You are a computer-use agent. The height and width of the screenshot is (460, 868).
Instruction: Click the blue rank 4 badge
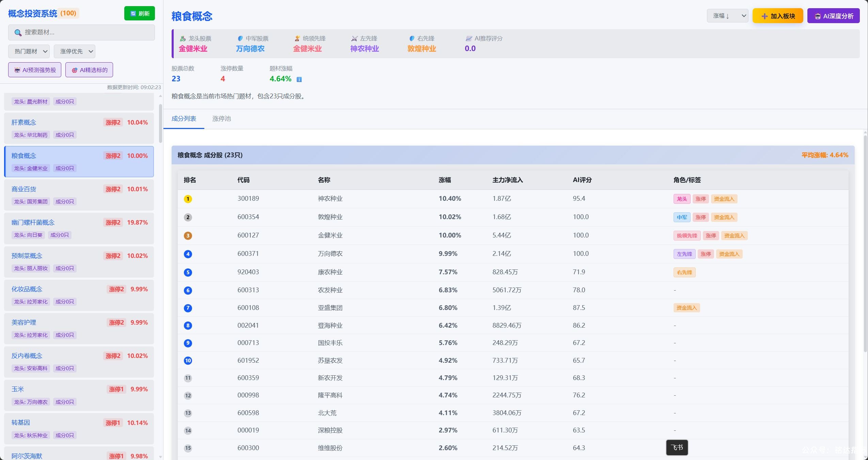point(188,254)
